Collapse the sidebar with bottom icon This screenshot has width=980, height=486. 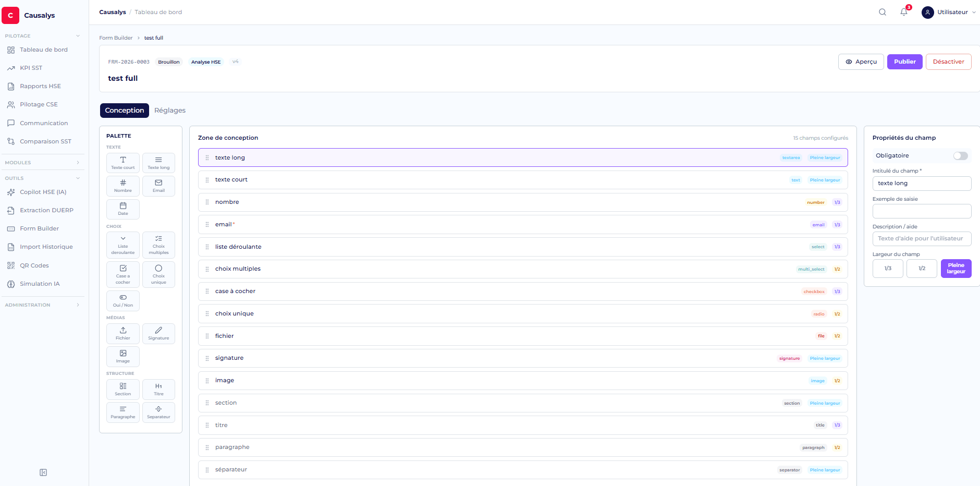pyautogui.click(x=43, y=472)
